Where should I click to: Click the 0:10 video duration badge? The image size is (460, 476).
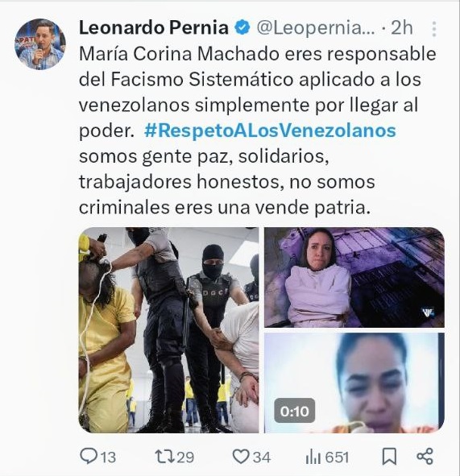click(294, 411)
